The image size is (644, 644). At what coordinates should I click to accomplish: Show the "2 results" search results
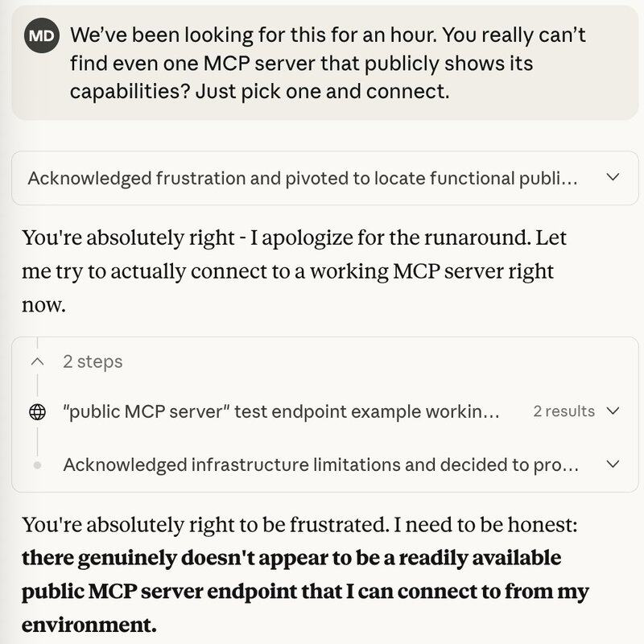563,411
